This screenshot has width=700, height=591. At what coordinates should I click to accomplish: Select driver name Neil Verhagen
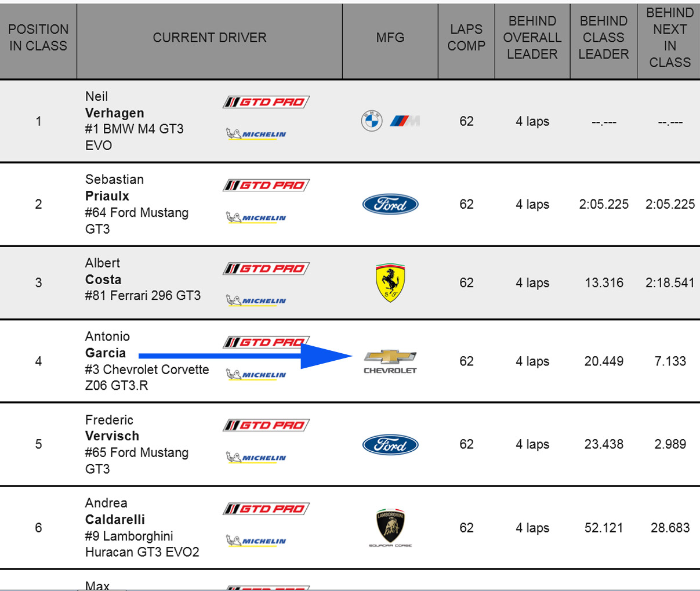pos(115,105)
